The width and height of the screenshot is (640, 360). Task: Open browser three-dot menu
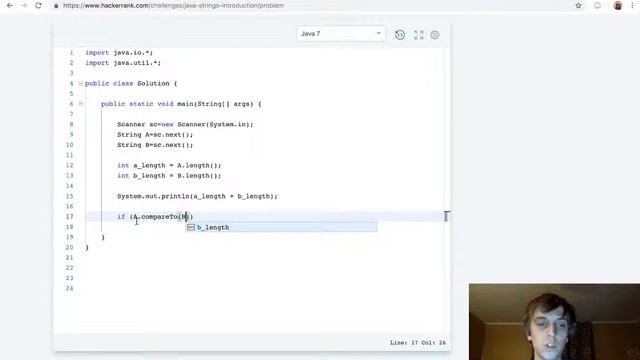click(633, 6)
